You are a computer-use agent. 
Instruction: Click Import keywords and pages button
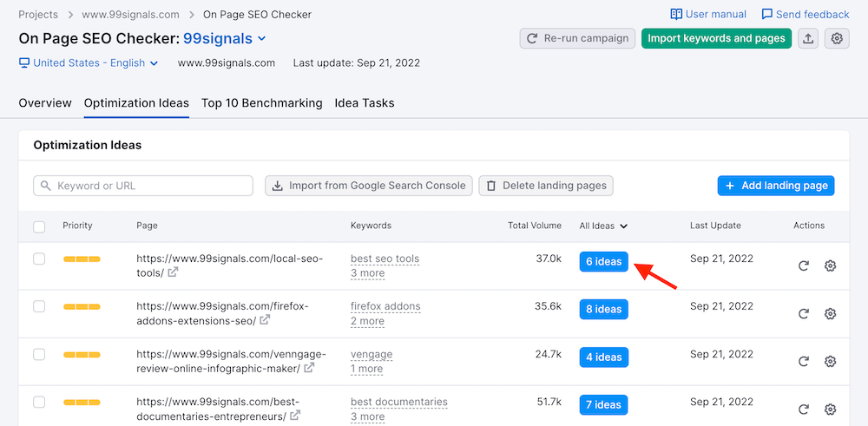716,38
